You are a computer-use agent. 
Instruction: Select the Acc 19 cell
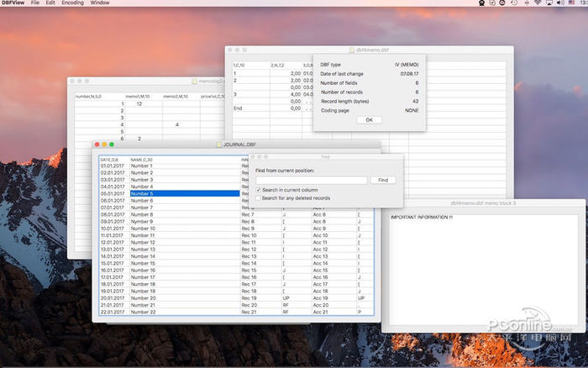(334, 298)
